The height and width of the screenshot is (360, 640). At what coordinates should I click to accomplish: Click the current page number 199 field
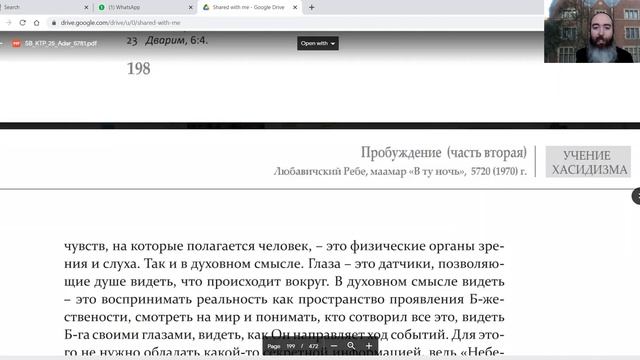point(291,346)
